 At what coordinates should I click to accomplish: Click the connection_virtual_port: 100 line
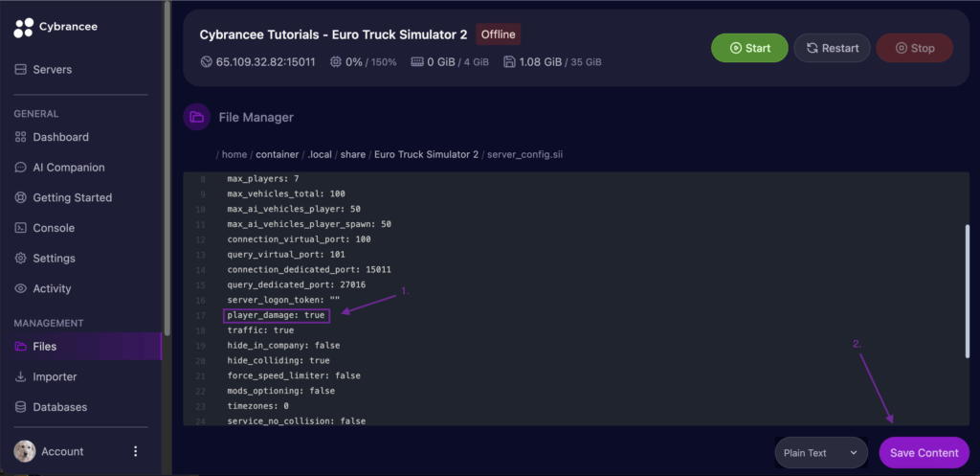(x=300, y=239)
